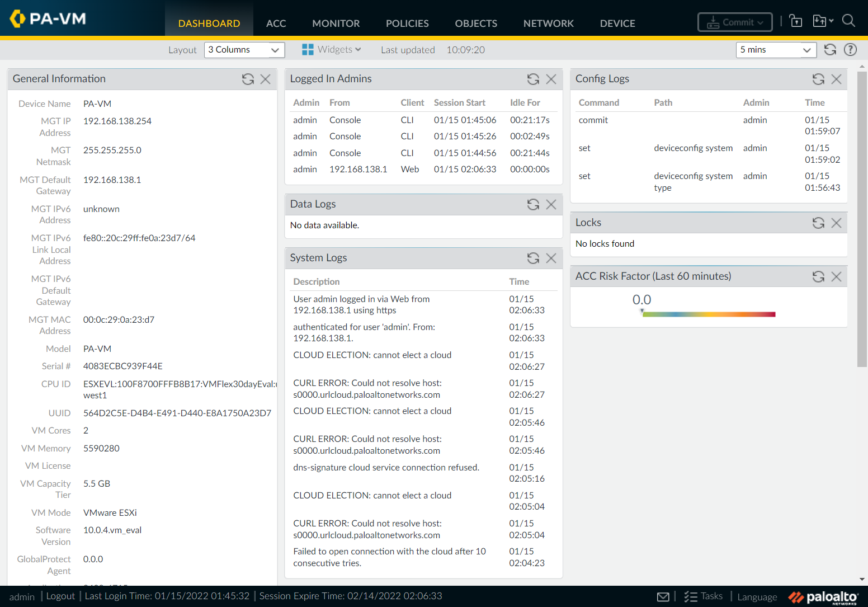Open the DEVICE tab
The width and height of the screenshot is (868, 607).
tap(617, 23)
